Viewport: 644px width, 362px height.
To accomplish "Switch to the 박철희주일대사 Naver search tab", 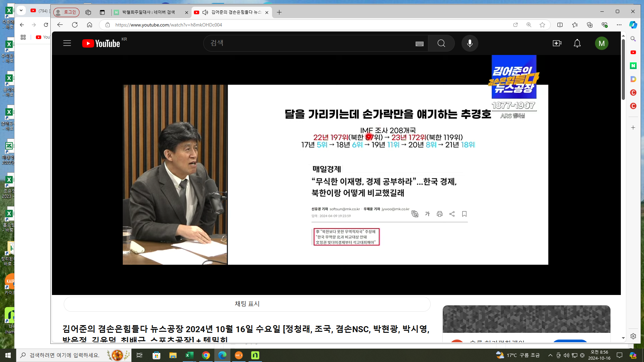I will coord(148,12).
